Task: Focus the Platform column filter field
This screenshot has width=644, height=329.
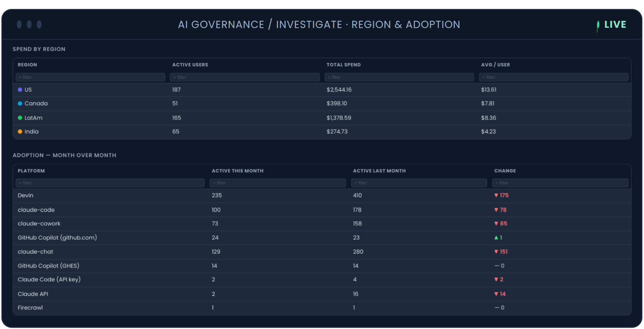Action: (110, 183)
